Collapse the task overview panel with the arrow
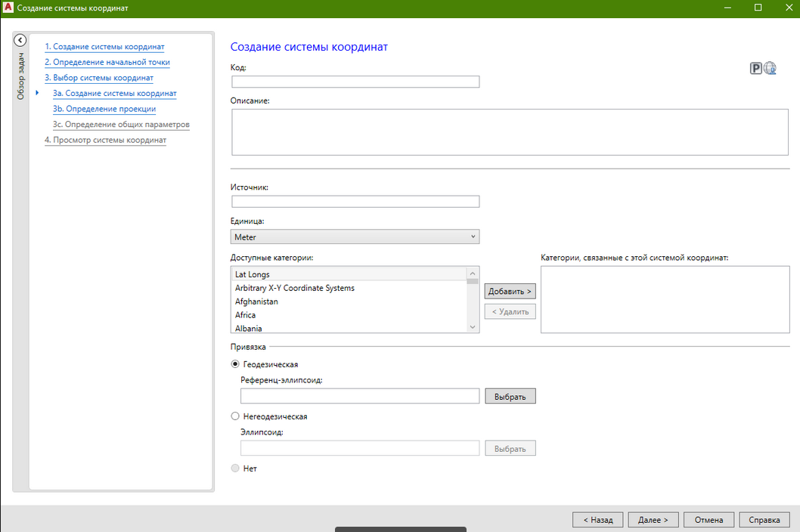This screenshot has width=800, height=532. point(20,41)
